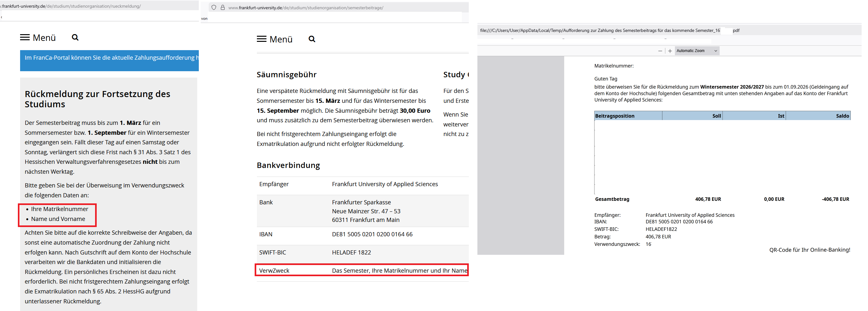Click the heading 'Rückmeldung zur Fortsetzung des Studiums'
This screenshot has height=311, width=868.
[97, 99]
